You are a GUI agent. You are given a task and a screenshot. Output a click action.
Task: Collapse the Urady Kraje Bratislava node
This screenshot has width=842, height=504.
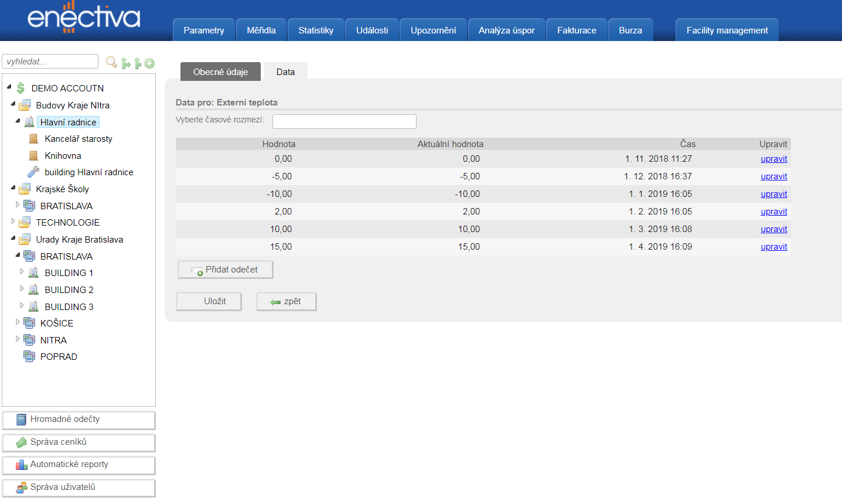[13, 238]
